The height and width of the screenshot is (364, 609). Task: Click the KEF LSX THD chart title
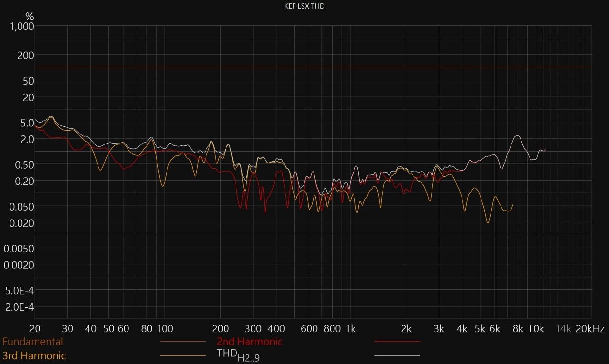(304, 6)
